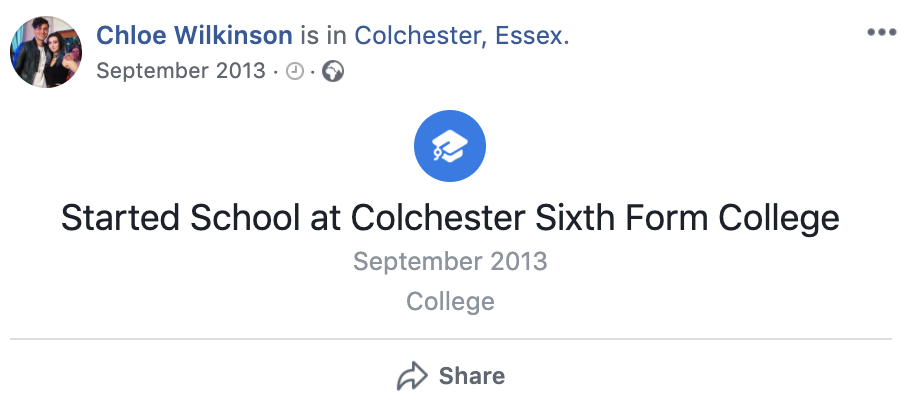Open the three-dot post options menu
Image resolution: width=910 pixels, height=404 pixels.
tap(881, 33)
